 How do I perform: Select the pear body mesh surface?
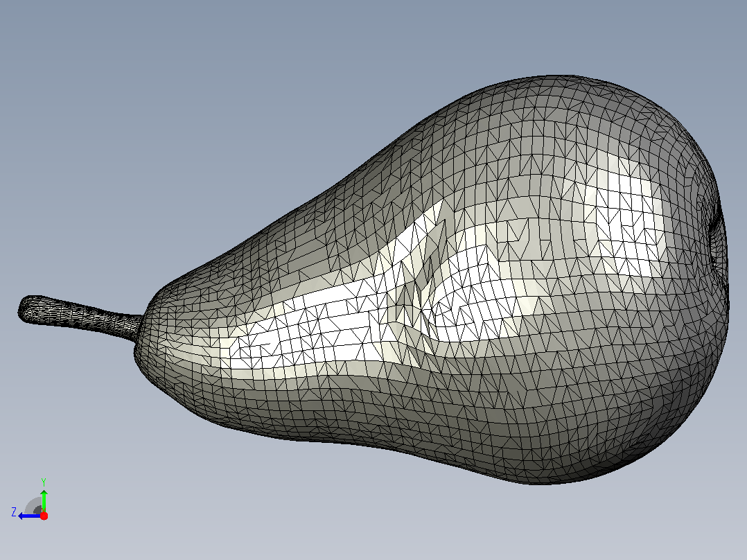click(x=431, y=280)
